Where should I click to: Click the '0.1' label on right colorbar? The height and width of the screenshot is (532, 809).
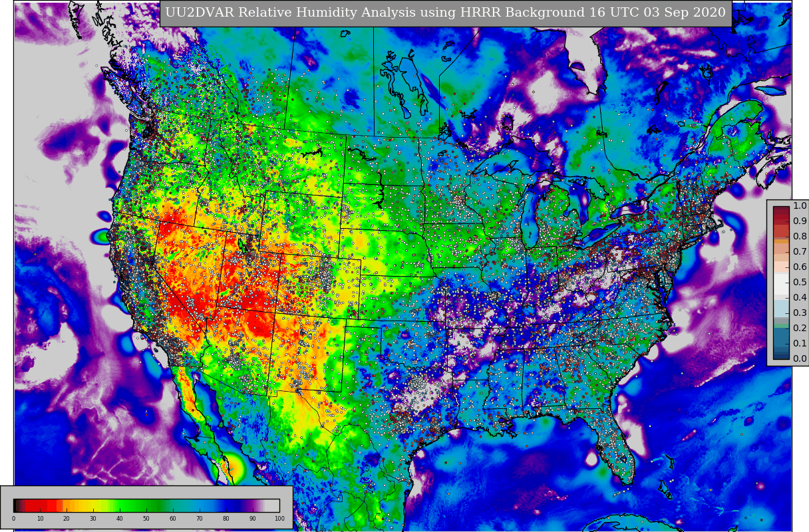800,344
